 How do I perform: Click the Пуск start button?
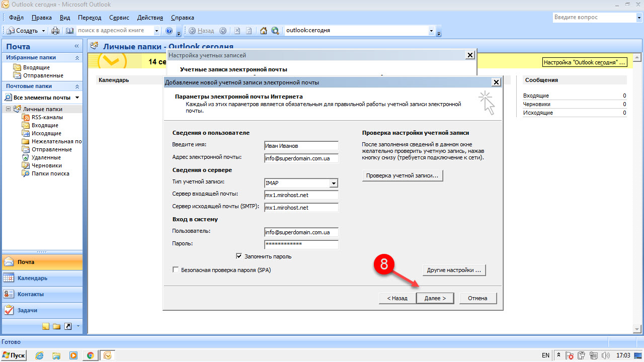(14, 355)
